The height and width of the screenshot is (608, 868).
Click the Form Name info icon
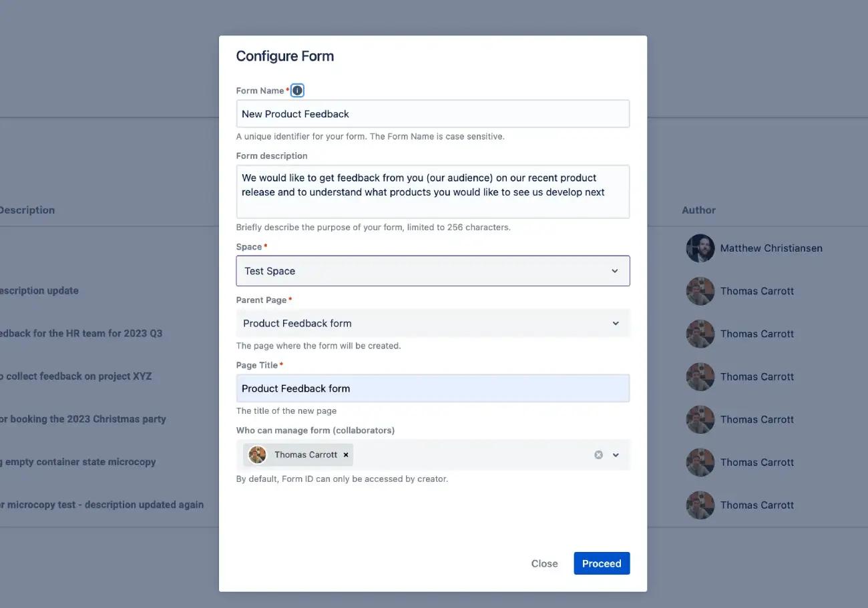[x=298, y=90]
